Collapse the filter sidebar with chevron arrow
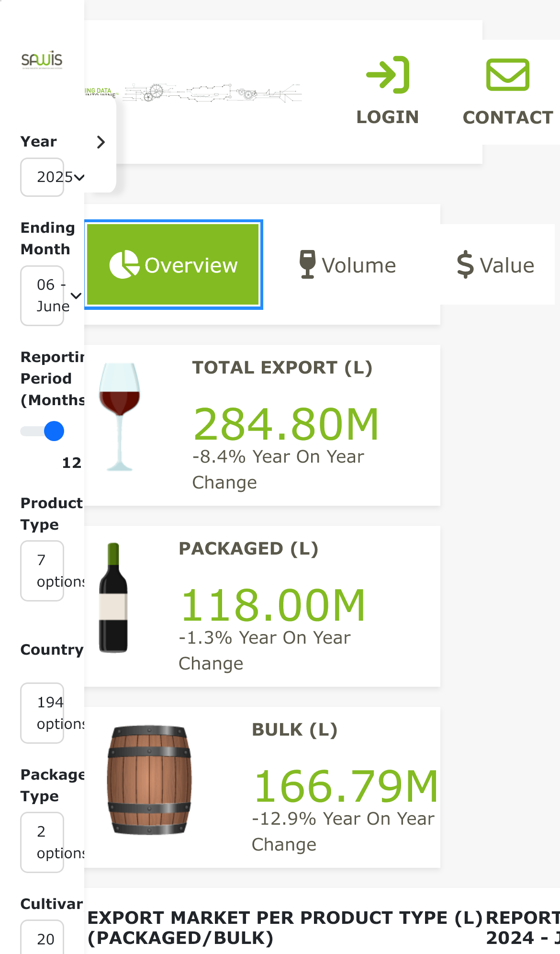 (x=101, y=142)
